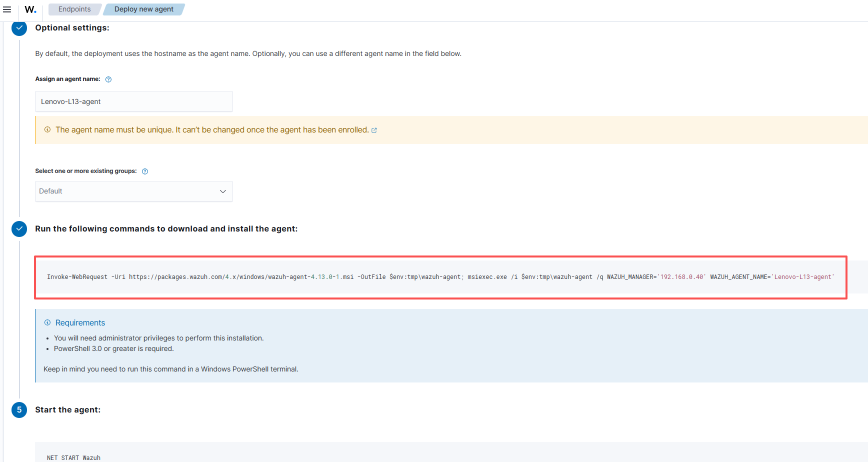This screenshot has height=462, width=868.
Task: Click the Optional settings step checkmark
Action: click(19, 28)
